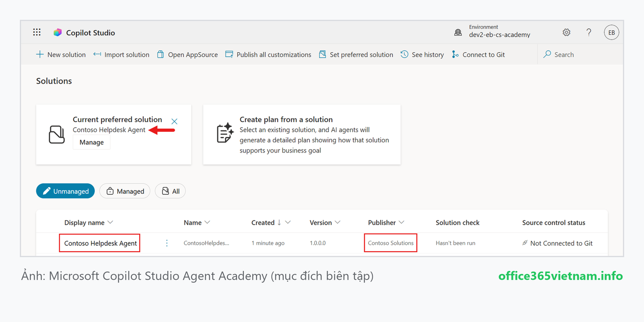The image size is (644, 322).
Task: Click the environment globe icon
Action: (458, 32)
